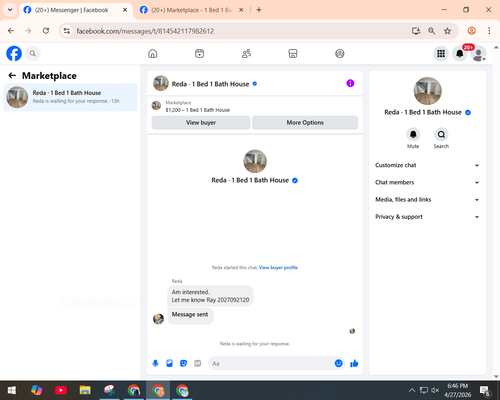Show hidden system tray icons
Screen dimensions: 500x400
point(412,390)
